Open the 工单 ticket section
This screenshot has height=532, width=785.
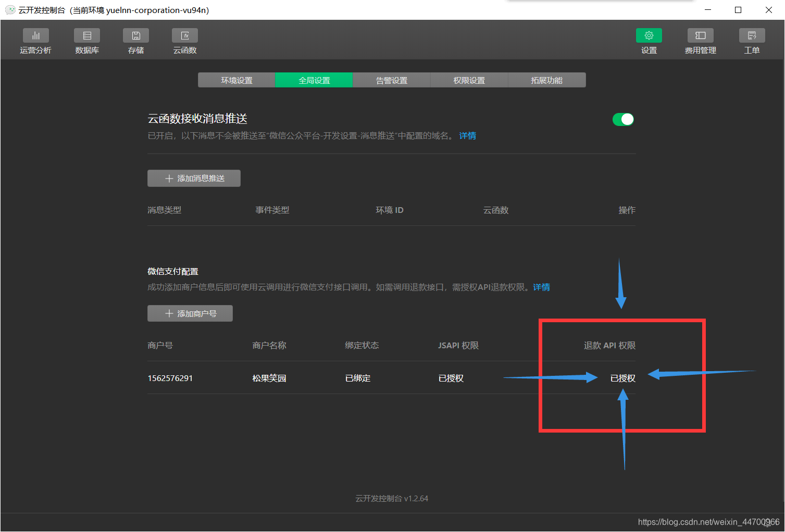[x=752, y=41]
